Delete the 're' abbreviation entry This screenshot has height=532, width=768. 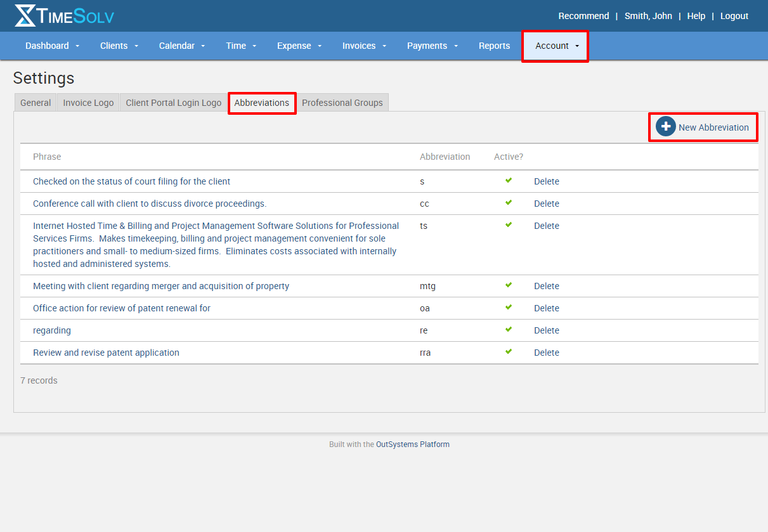[x=546, y=330]
